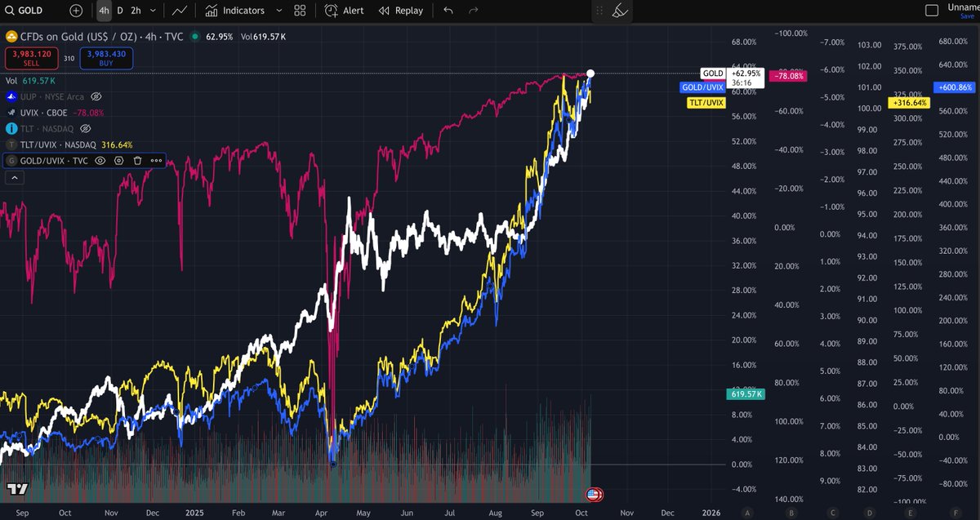This screenshot has width=980, height=520.
Task: Delete the GOLD/UVIX series
Action: tap(137, 161)
